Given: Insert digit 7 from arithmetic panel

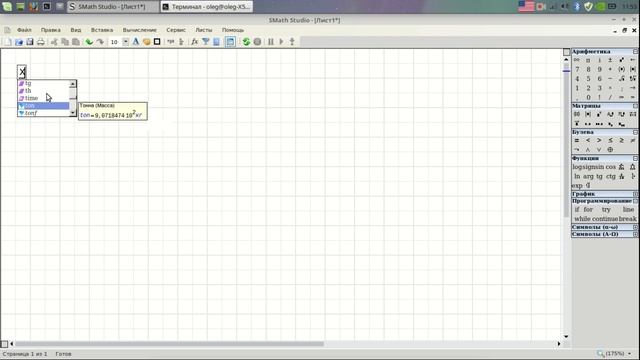Looking at the screenshot, I should click(x=577, y=69).
